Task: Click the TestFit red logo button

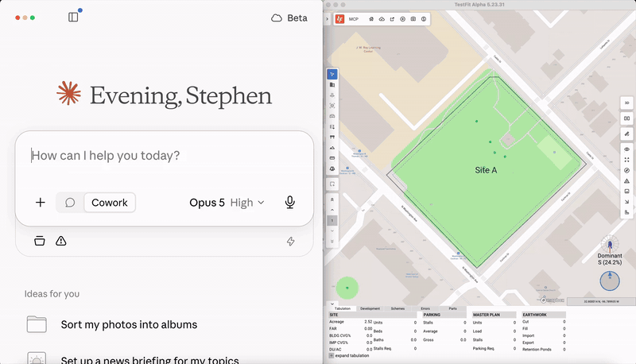Action: point(340,19)
